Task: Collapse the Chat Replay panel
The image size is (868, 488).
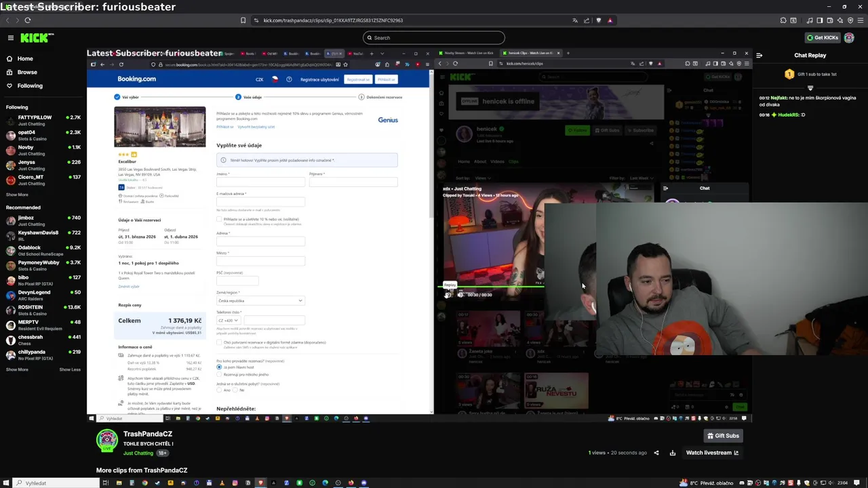Action: click(759, 56)
